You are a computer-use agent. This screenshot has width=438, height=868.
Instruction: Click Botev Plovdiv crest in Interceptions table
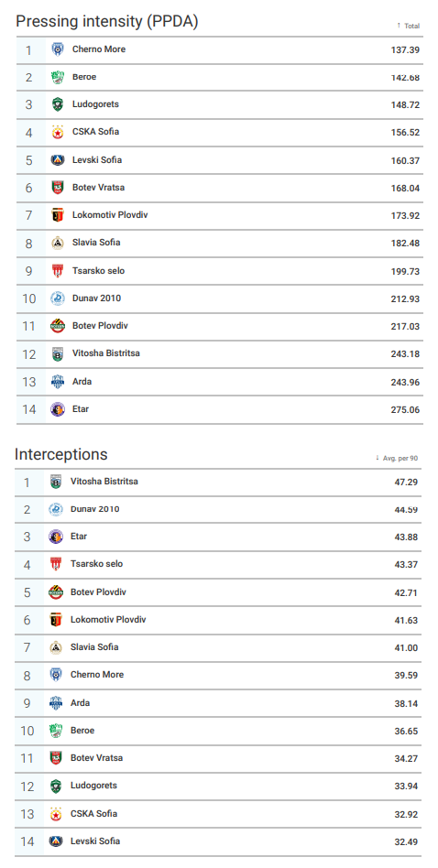pyautogui.click(x=56, y=592)
